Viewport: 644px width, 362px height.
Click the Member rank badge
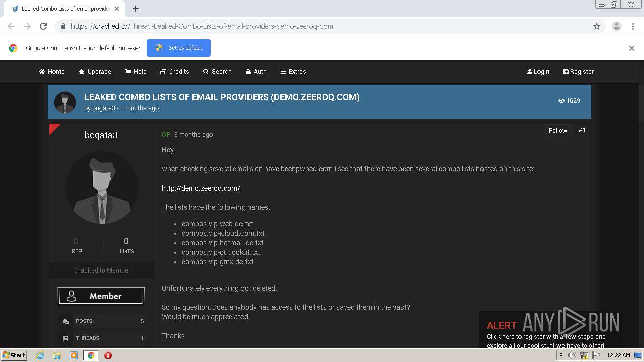coord(101,296)
